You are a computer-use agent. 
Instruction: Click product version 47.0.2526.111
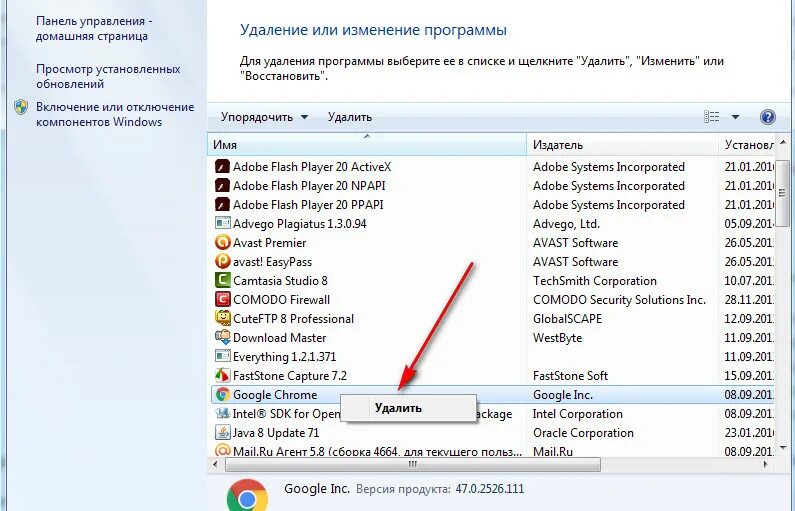click(x=490, y=489)
